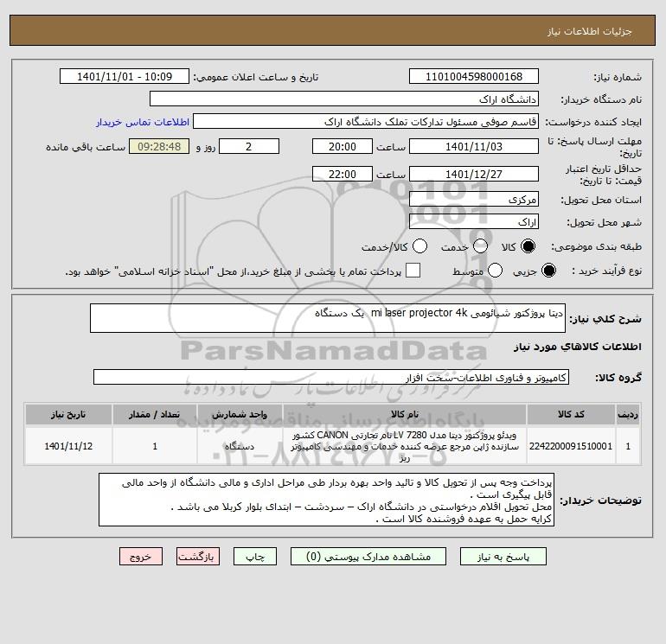Click the نام کالا column header

tap(405, 414)
